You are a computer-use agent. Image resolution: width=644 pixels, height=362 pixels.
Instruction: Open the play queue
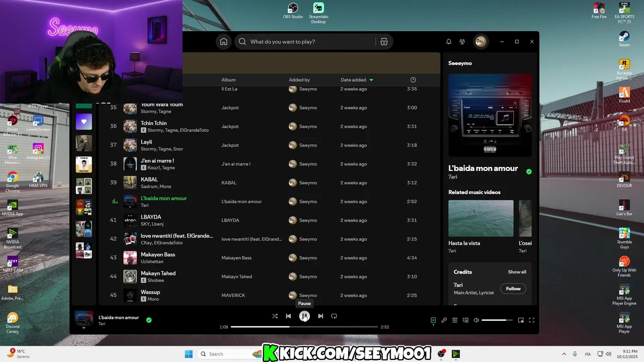455,320
